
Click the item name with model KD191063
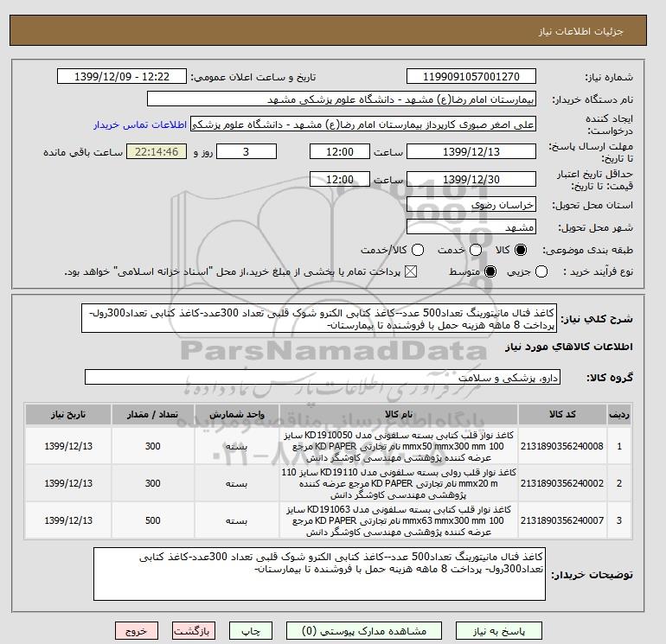[399, 520]
